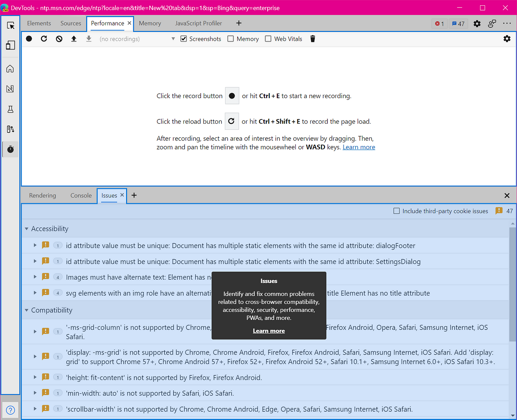This screenshot has width=517, height=420.
Task: Open the flask experiments icon in sidebar
Action: (x=10, y=109)
